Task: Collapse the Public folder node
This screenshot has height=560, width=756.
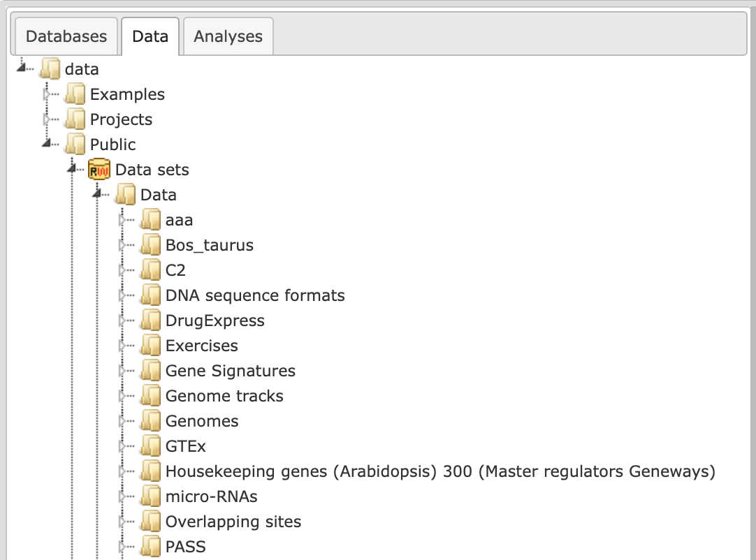Action: coord(47,143)
